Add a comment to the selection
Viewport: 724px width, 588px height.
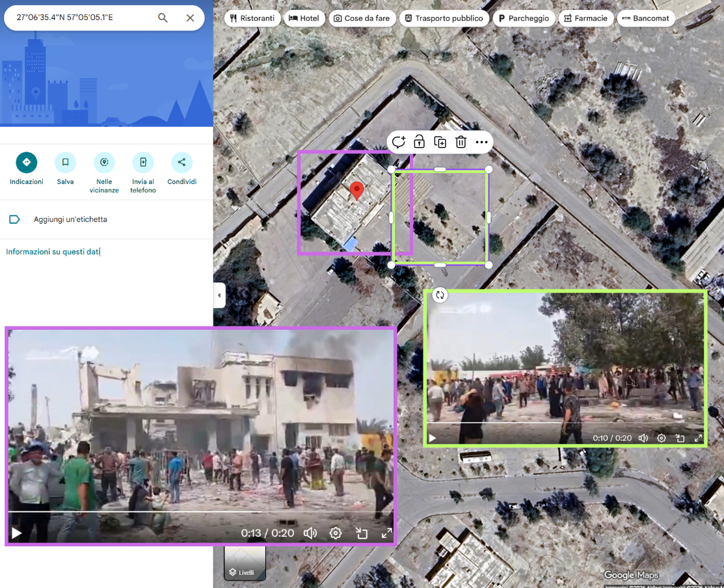(x=399, y=142)
